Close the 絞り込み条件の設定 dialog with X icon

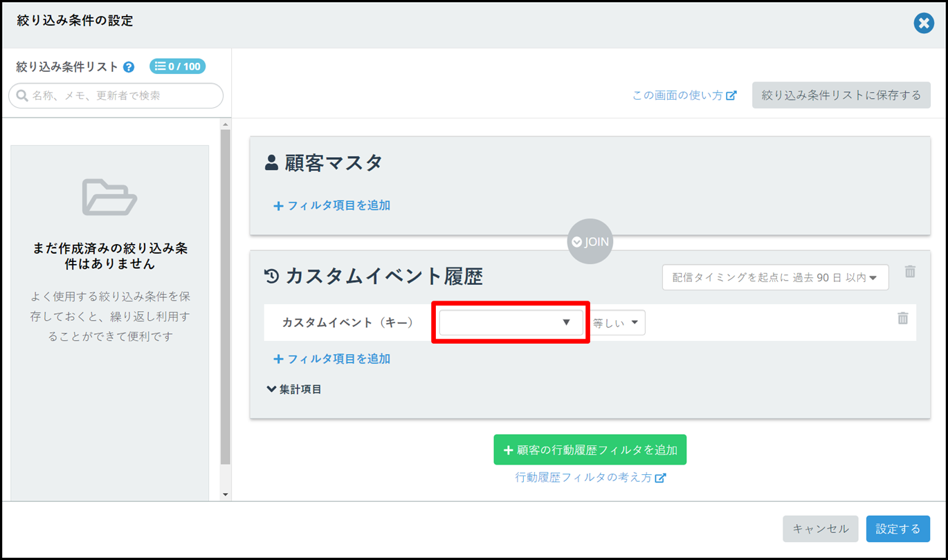click(923, 24)
